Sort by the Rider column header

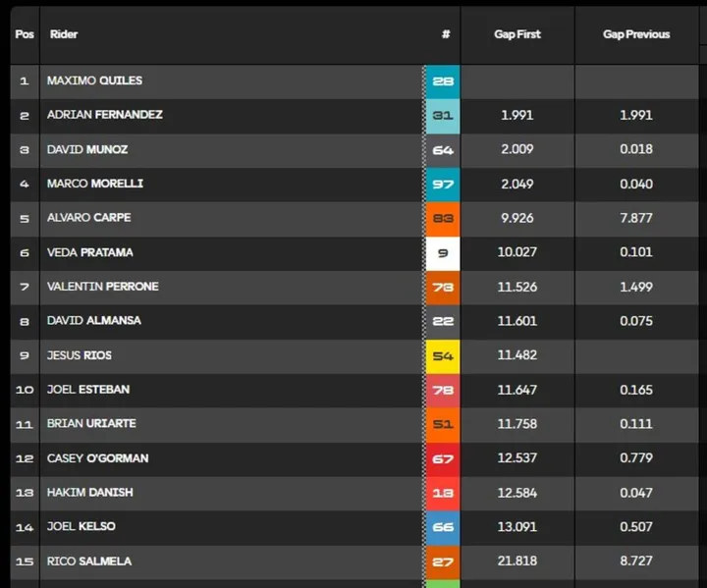coord(64,34)
